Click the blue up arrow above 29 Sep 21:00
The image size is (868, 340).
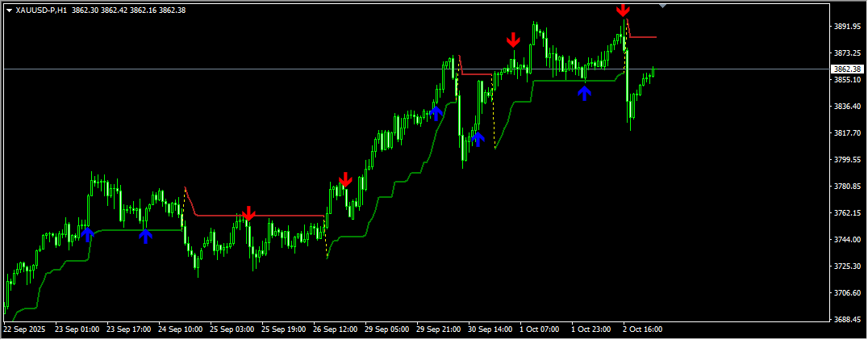[436, 112]
